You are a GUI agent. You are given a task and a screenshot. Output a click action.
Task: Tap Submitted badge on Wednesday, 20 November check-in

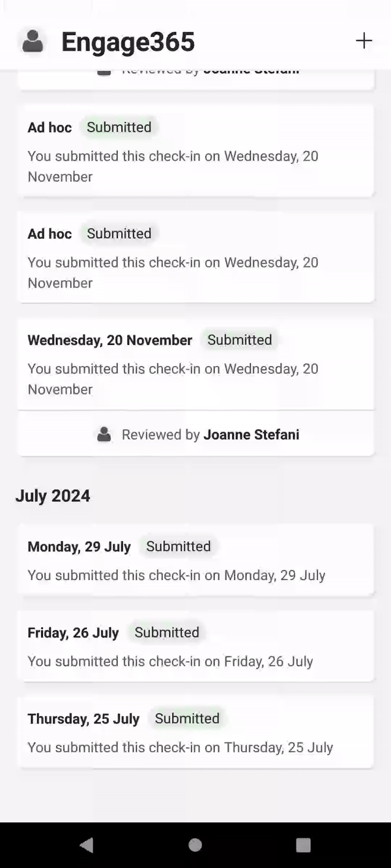(239, 340)
